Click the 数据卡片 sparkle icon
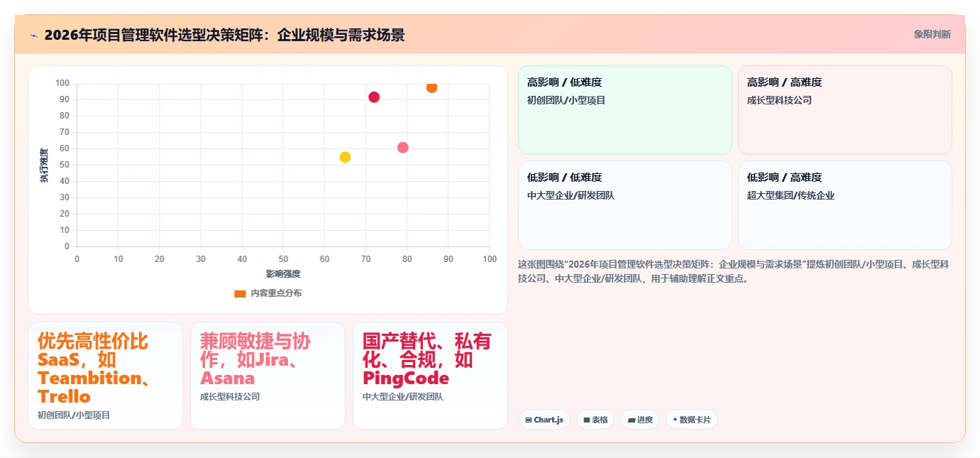Screen dimensions: 980x458 pos(675,420)
